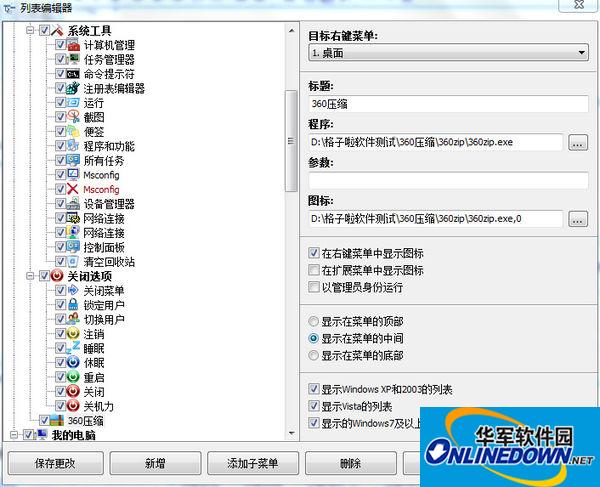Viewport: 600px width, 487px height.
Task: Click the 命令提示符 console icon
Action: coord(73,74)
